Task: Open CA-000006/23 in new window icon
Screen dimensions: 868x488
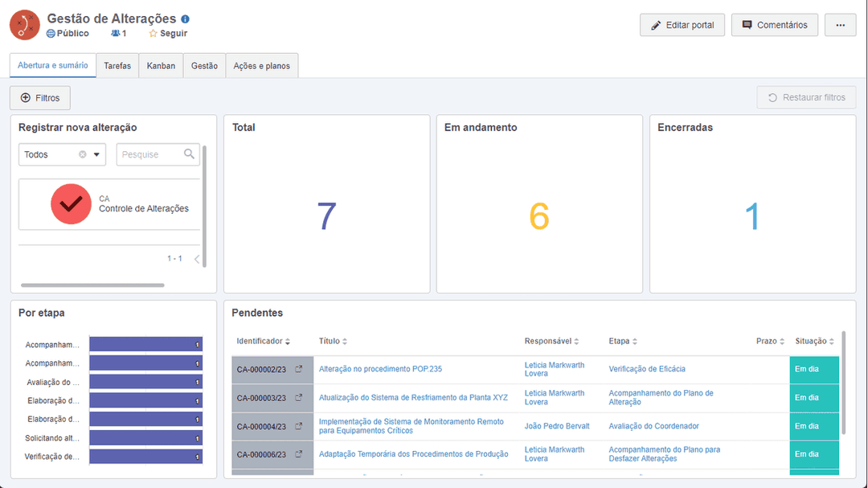Action: point(298,454)
